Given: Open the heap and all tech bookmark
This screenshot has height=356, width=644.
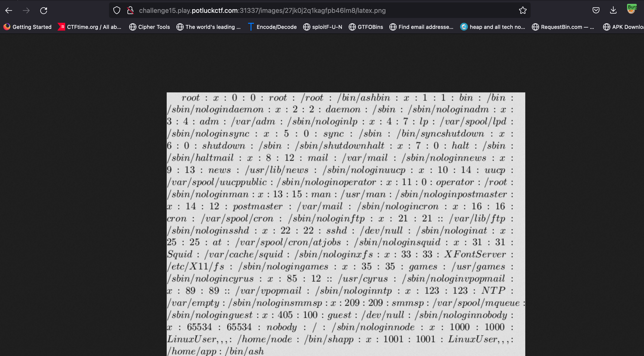Looking at the screenshot, I should [493, 27].
